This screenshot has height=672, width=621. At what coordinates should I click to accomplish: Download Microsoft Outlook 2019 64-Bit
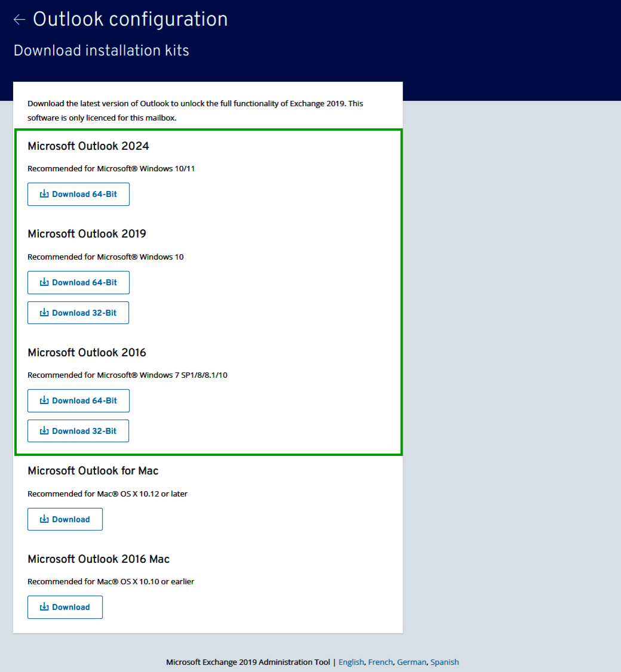[x=78, y=282]
